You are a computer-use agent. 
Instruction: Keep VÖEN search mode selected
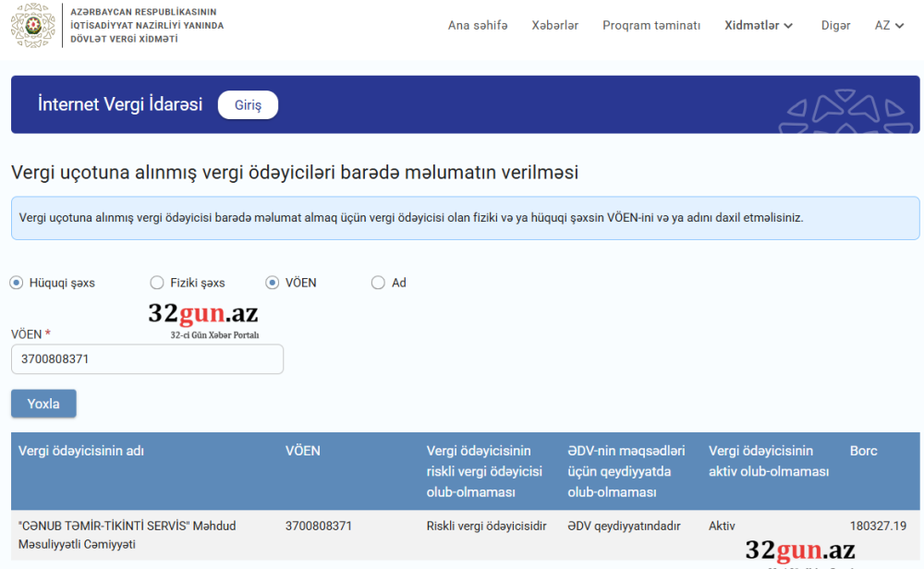click(x=273, y=282)
